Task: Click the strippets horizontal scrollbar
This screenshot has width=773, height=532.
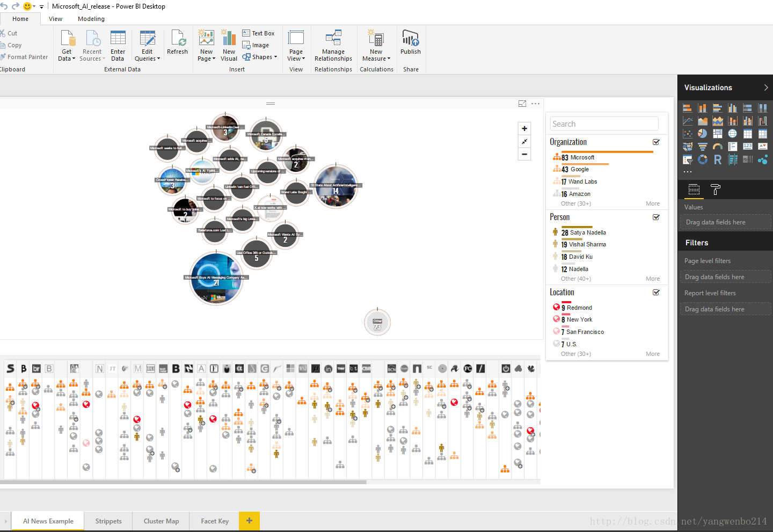Action: [x=183, y=482]
